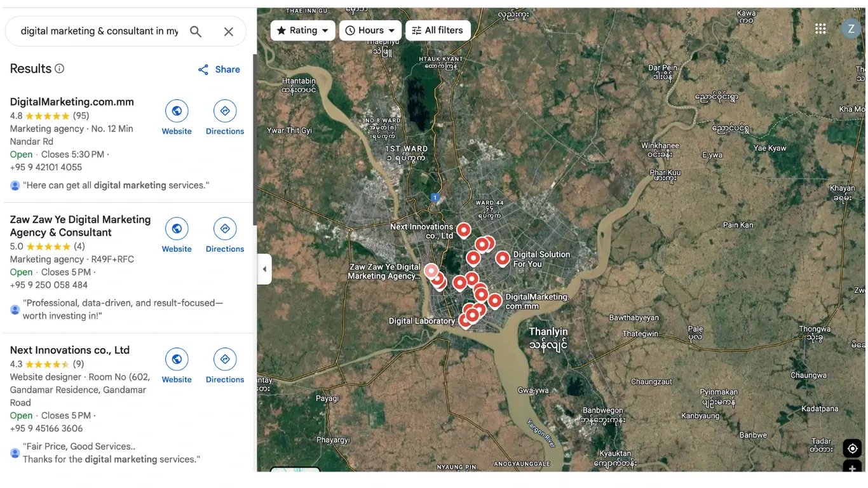The image size is (868, 488).
Task: Click the Digital Solution For You pin
Action: tap(503, 258)
